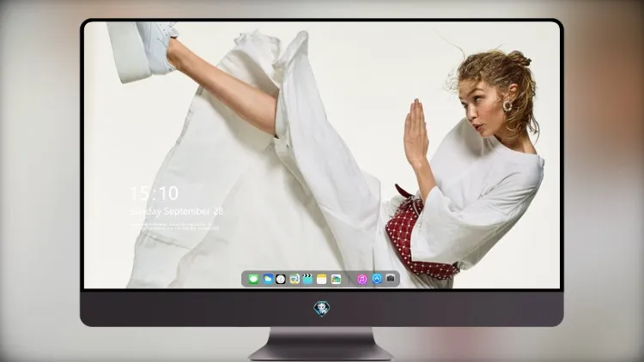Open the photo gallery icon beside Notes

pyautogui.click(x=336, y=280)
